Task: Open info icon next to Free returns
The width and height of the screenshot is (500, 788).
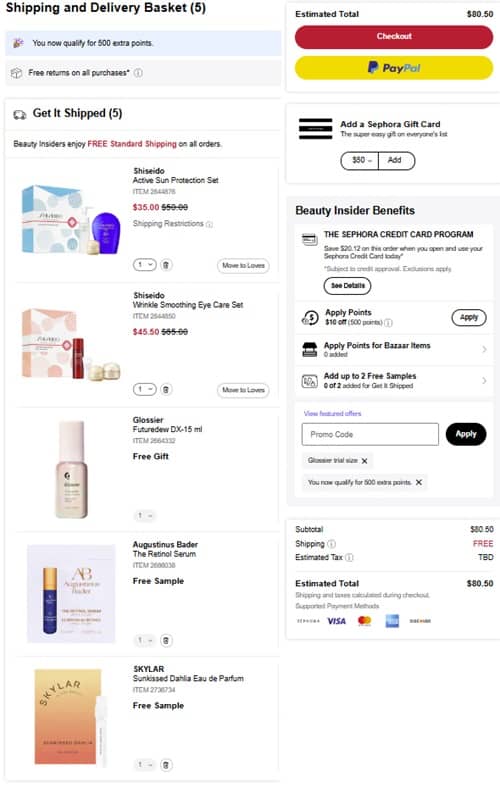Action: pyautogui.click(x=138, y=73)
